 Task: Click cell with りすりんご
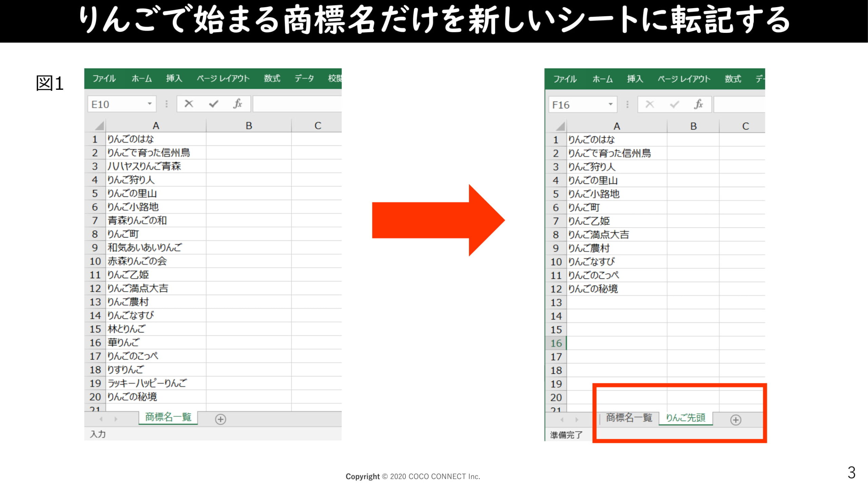[156, 369]
